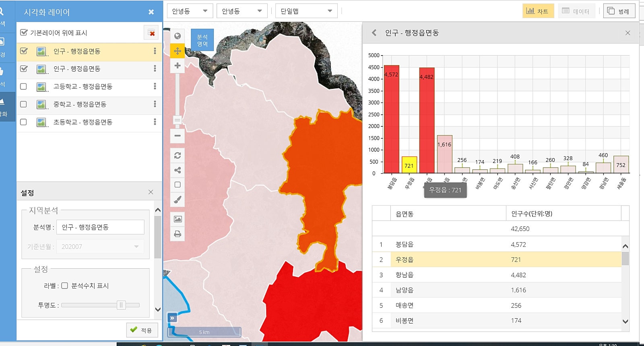
Task: Click the population table scroll-down arrow
Action: (x=625, y=321)
